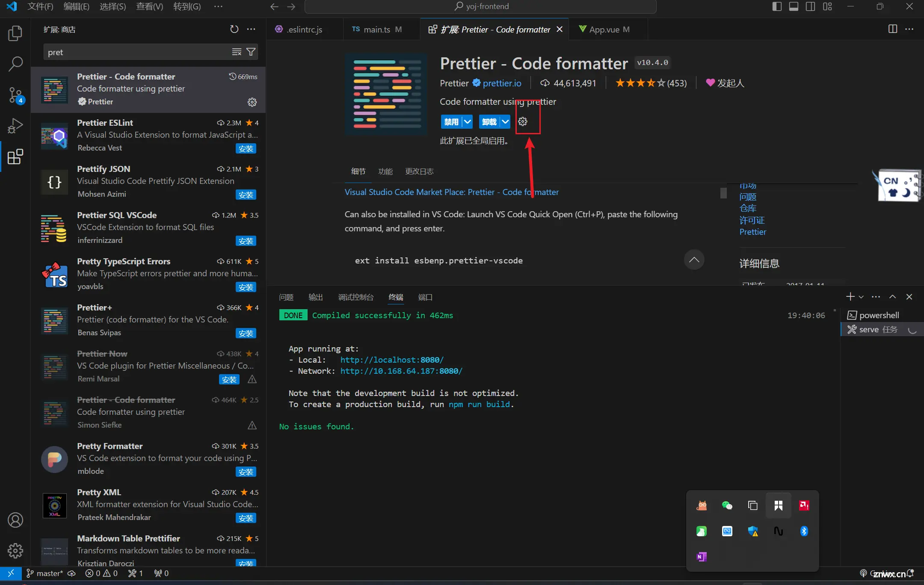Open the 文件(F) menu

point(40,6)
